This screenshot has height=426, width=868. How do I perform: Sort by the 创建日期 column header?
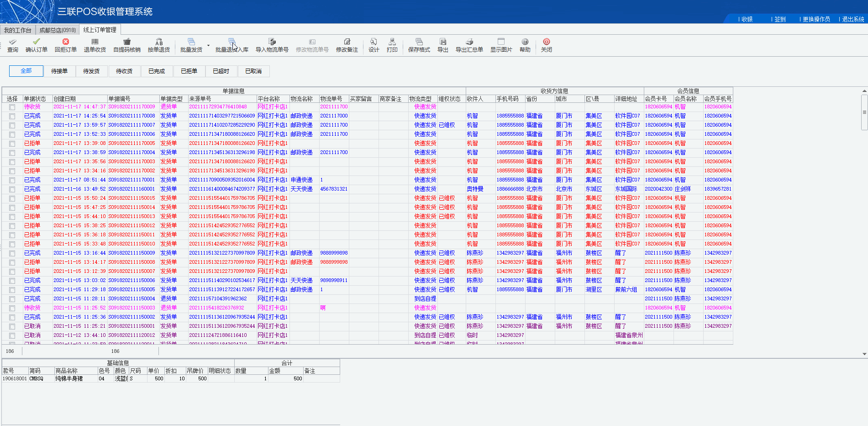(x=80, y=99)
